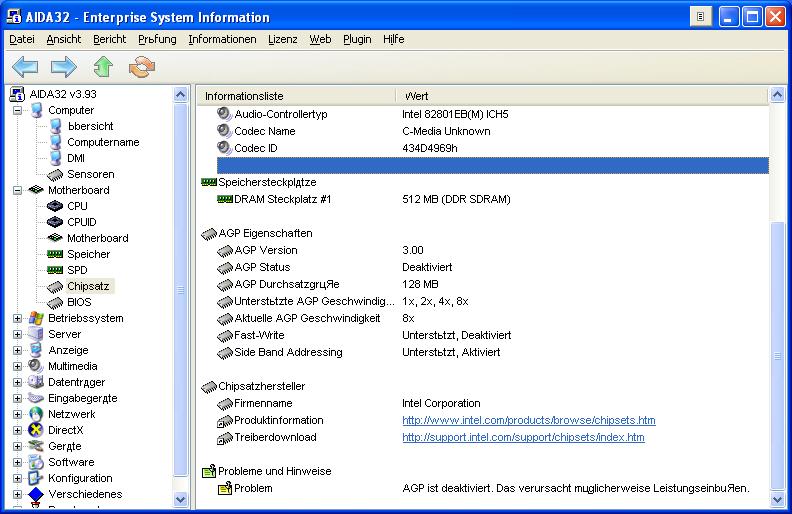
Task: Click the BIOS chip icon
Action: pos(55,302)
